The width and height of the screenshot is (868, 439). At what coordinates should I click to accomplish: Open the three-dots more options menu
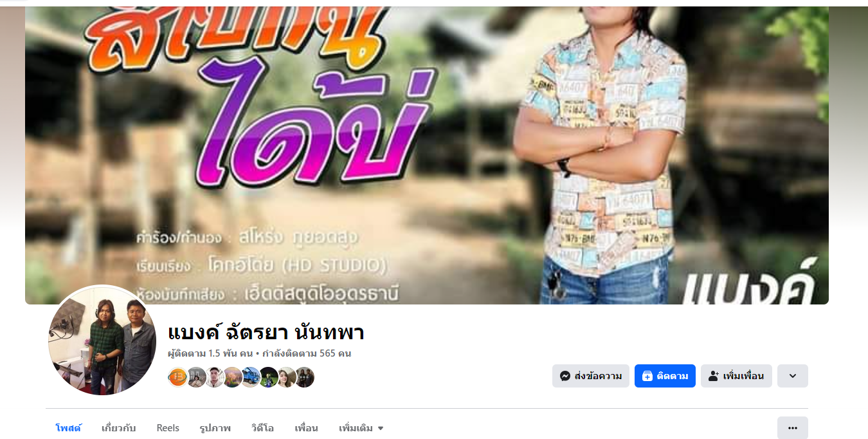tap(793, 427)
